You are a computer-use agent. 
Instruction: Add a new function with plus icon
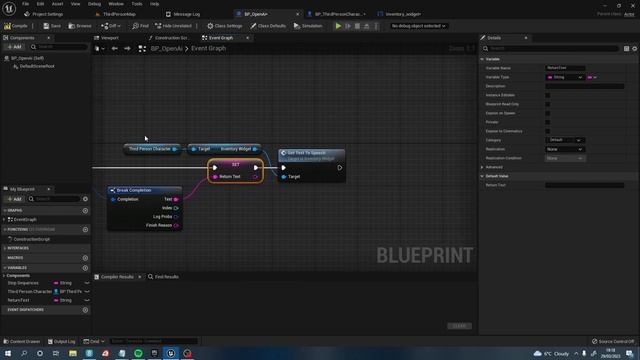point(85,230)
